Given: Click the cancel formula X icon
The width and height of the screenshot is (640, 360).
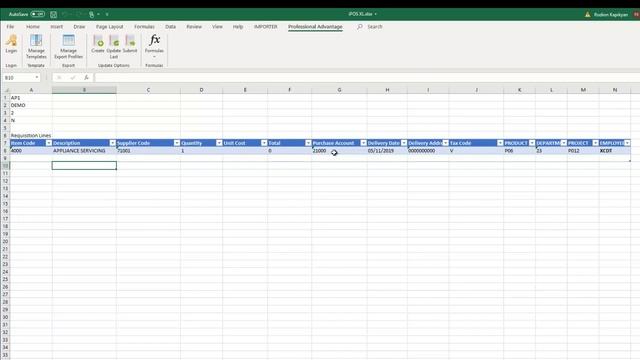Looking at the screenshot, I should click(x=59, y=78).
